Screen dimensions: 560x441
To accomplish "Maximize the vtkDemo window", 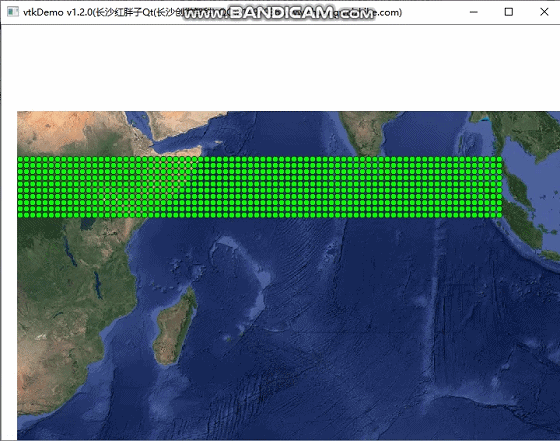I will [509, 12].
